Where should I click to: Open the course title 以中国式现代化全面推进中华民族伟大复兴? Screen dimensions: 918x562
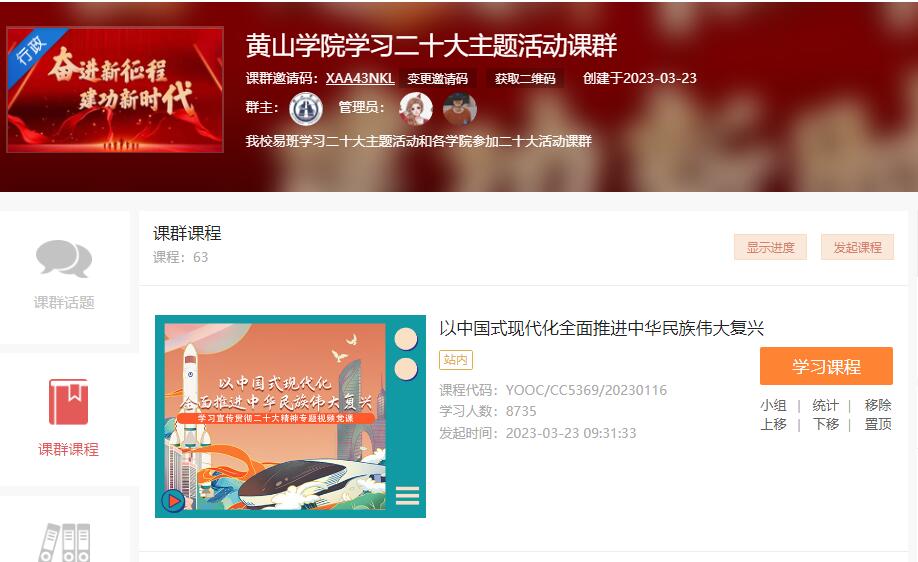(602, 328)
